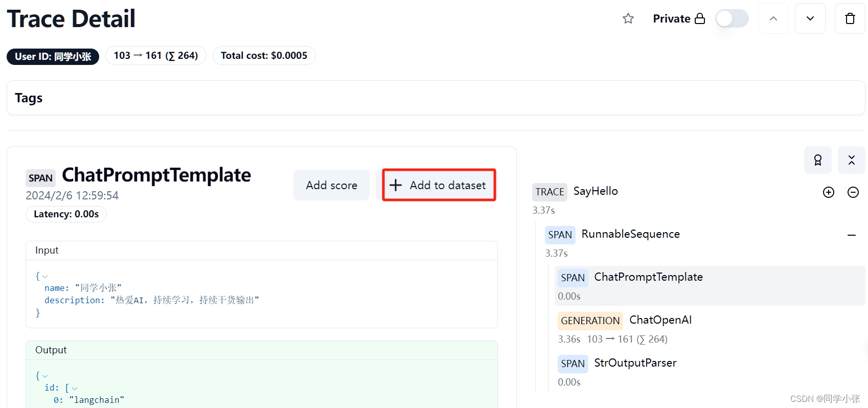Collapse the id array in Output
Screen dimensions: 868x408
pyautogui.click(x=75, y=389)
